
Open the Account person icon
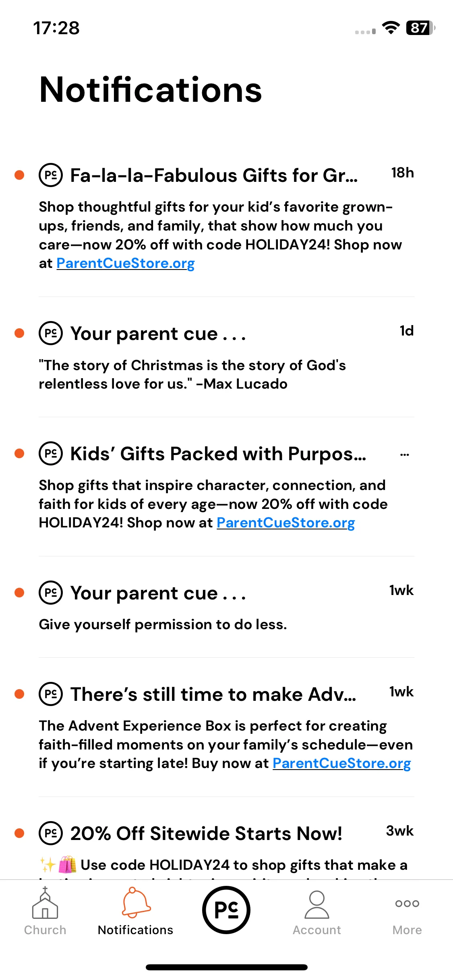click(317, 904)
